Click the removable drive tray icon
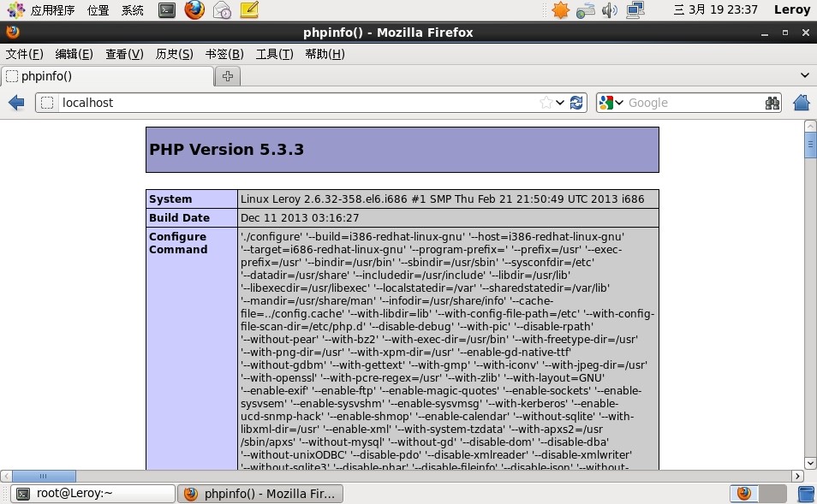 pos(586,10)
